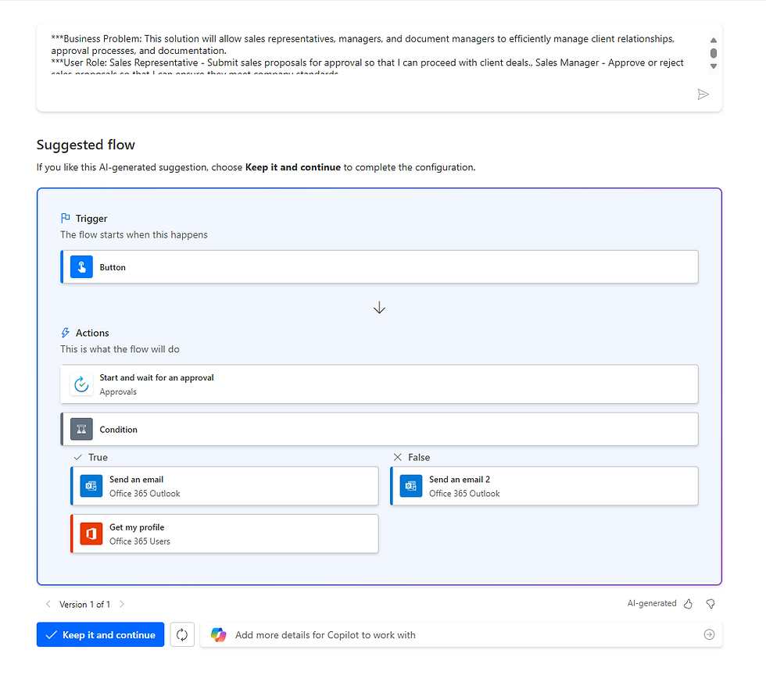Click the Copilot logo icon
The width and height of the screenshot is (766, 700).
coord(218,634)
